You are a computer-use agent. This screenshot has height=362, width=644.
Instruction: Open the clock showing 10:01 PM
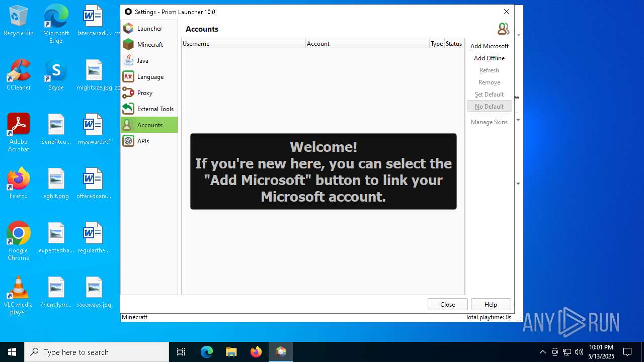click(x=601, y=352)
